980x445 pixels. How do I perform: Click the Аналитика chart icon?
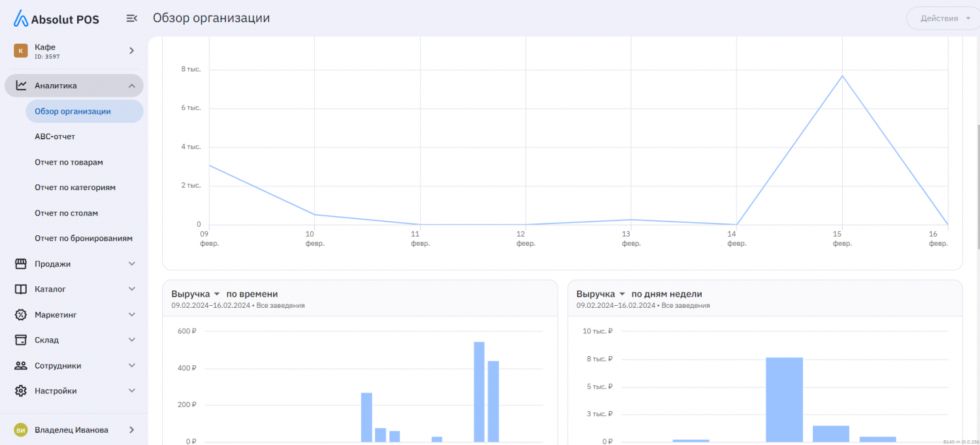pyautogui.click(x=21, y=86)
